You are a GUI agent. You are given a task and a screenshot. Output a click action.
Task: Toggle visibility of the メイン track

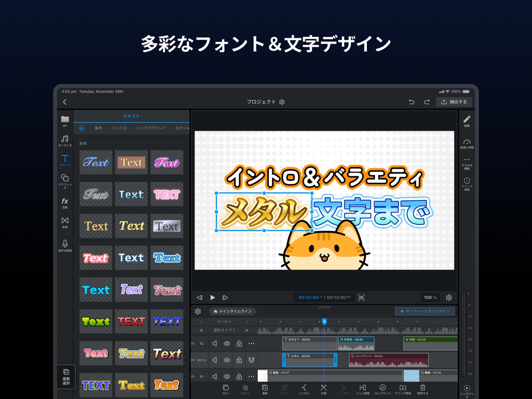pos(227,360)
